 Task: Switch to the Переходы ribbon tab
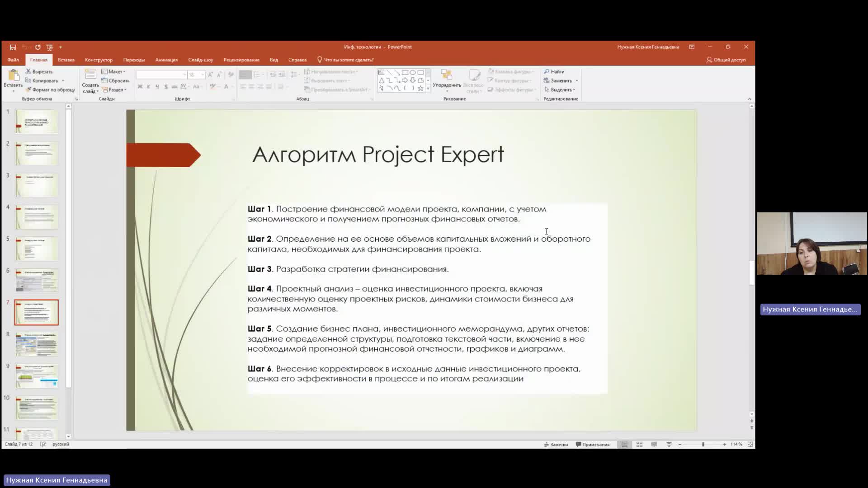point(134,60)
